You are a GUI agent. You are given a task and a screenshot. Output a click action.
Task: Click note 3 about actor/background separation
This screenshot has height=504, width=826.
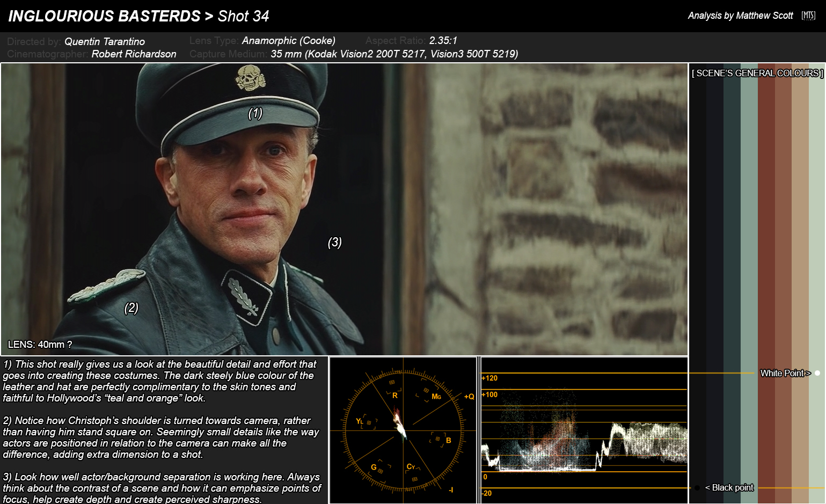point(162,488)
